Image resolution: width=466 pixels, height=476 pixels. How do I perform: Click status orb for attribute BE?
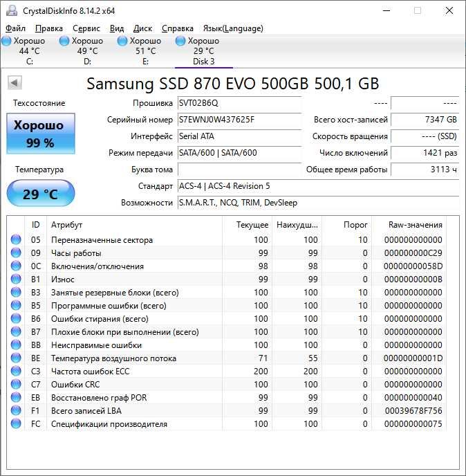click(16, 358)
